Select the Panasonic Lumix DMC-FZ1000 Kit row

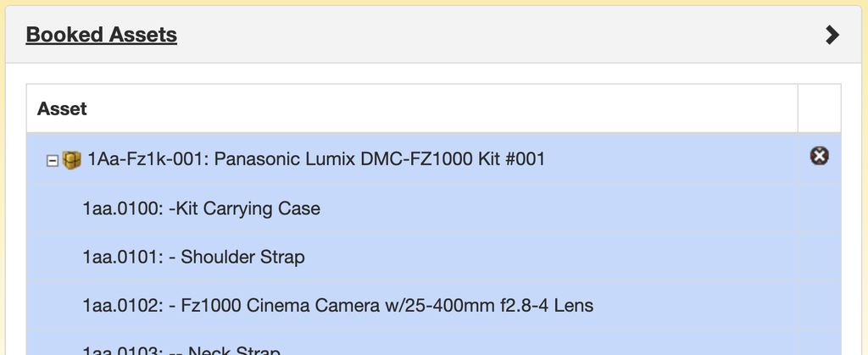coord(412,158)
